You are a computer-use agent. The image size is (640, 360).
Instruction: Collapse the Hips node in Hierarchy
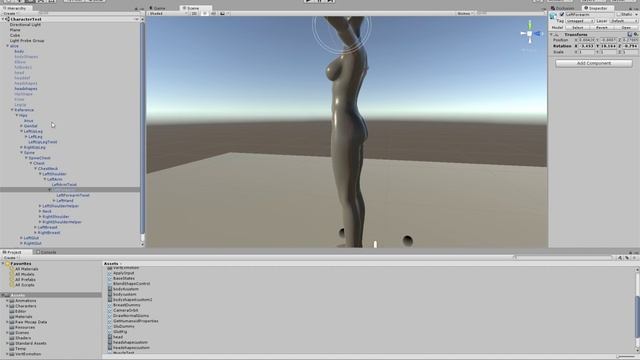17,116
